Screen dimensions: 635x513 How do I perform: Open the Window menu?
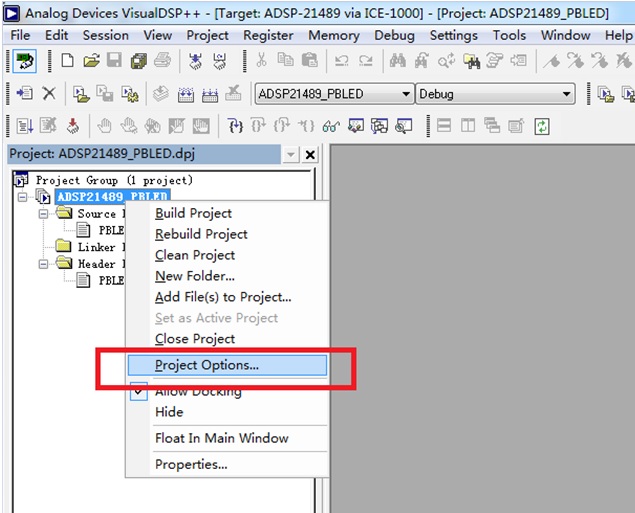(565, 36)
